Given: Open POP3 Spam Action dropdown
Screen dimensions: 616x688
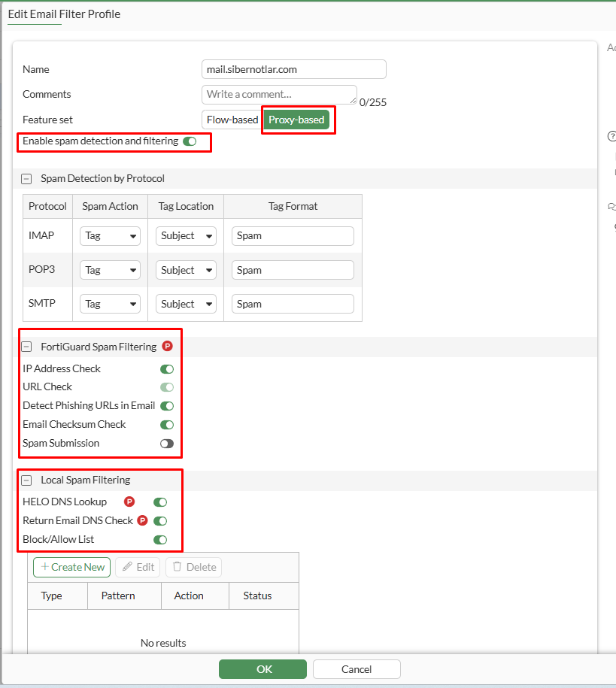Looking at the screenshot, I should point(111,270).
